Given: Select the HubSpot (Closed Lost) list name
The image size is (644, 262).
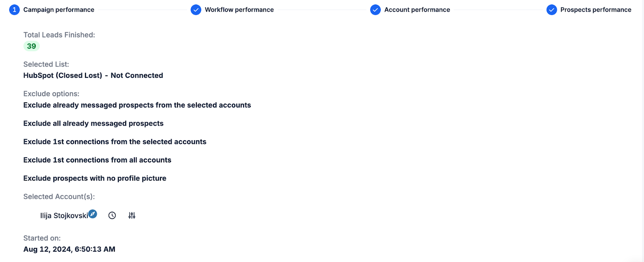Looking at the screenshot, I should 63,75.
